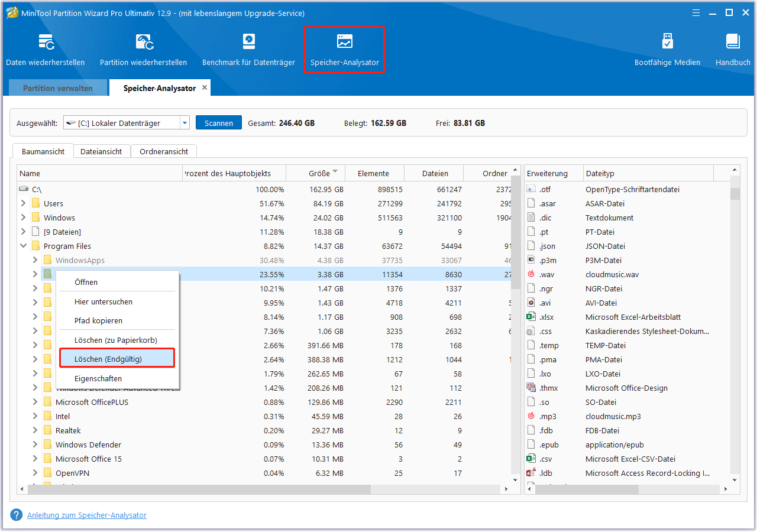Open the Speicher-Analysator tool

point(344,50)
